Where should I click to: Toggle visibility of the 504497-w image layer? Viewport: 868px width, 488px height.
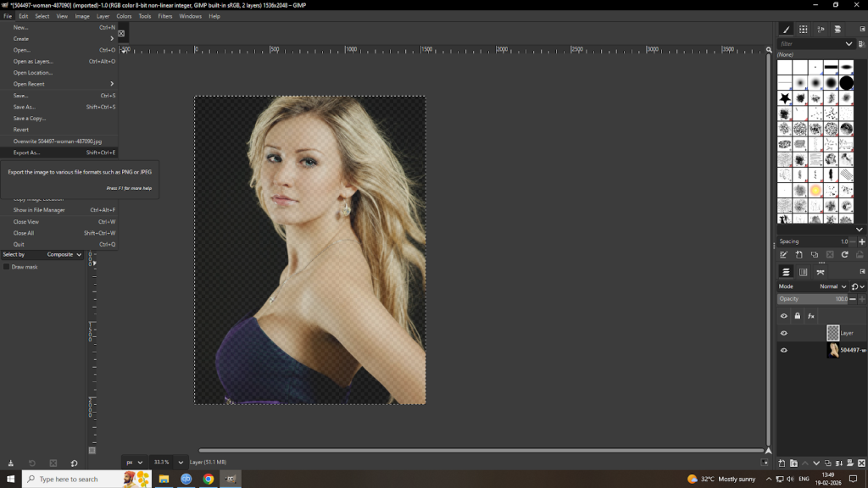[783, 350]
